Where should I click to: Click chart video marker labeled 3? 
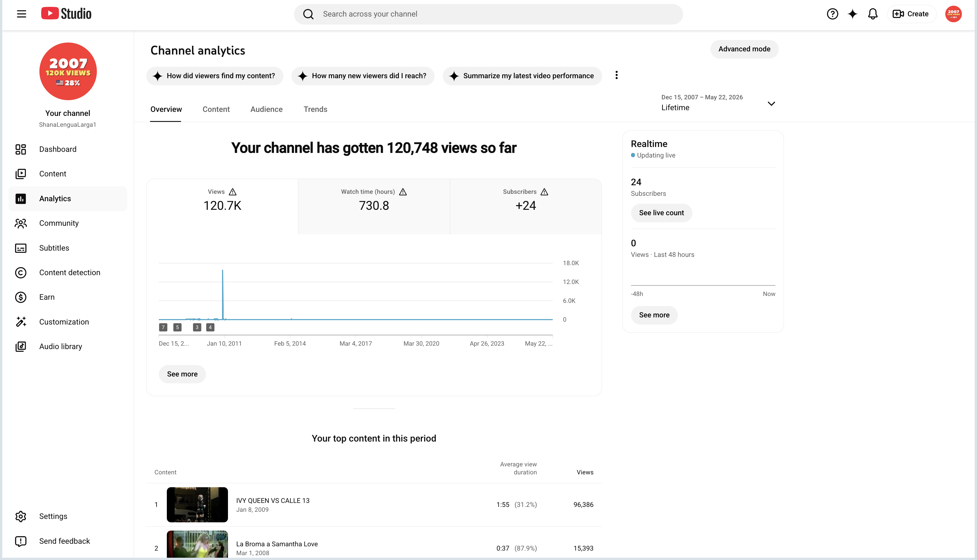click(x=197, y=327)
